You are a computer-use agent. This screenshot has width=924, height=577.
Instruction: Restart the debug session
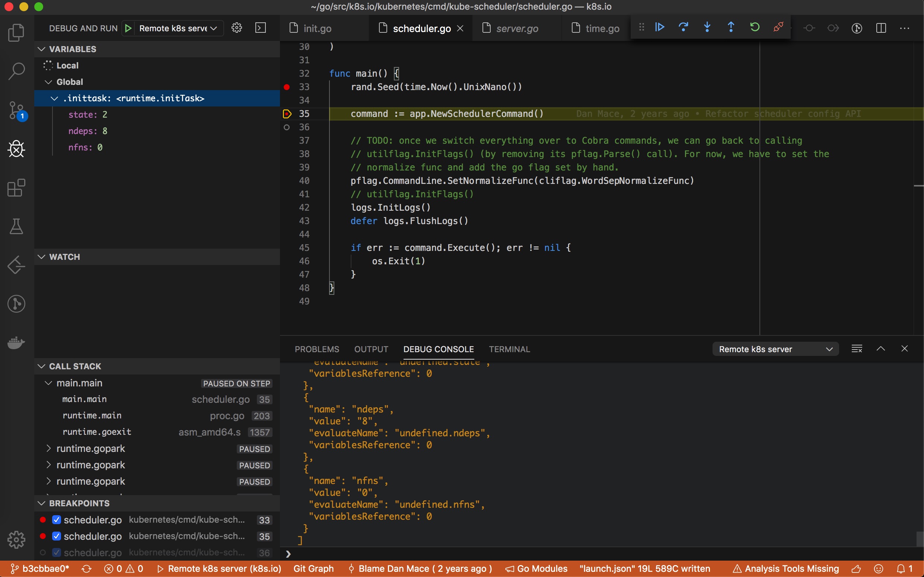tap(755, 28)
